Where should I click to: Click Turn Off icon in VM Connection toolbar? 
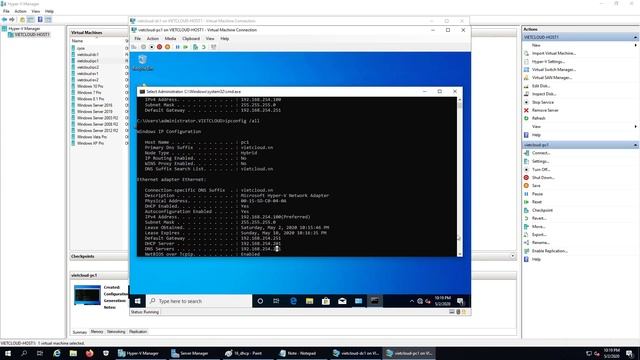click(151, 47)
